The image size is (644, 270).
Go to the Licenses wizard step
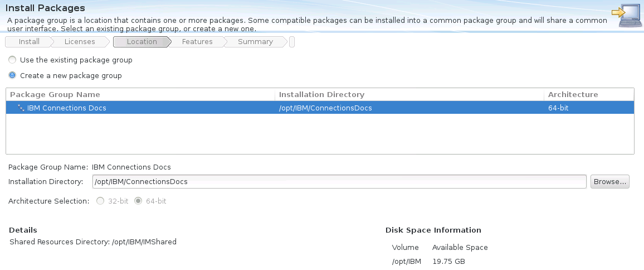click(80, 42)
